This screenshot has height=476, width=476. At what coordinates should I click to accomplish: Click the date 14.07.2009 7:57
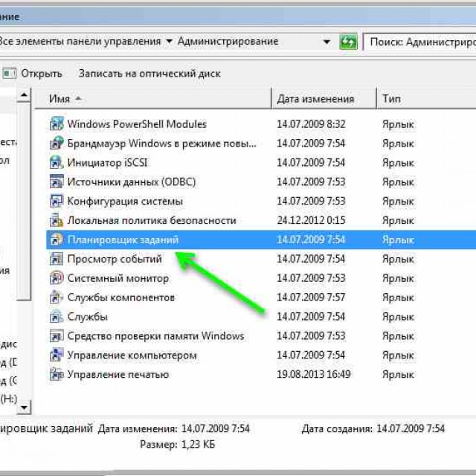[x=311, y=297]
